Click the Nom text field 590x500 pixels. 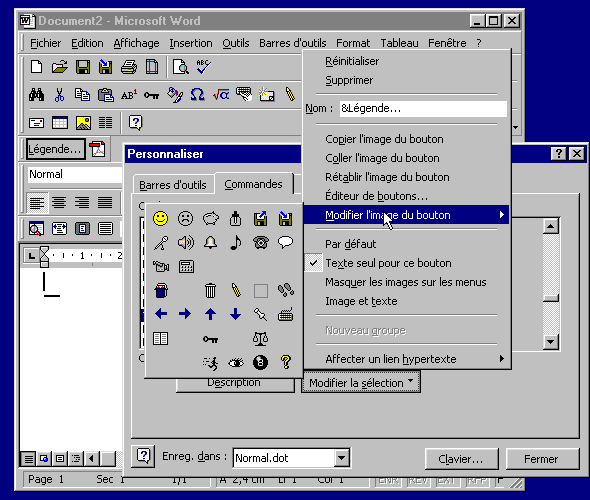tap(423, 108)
